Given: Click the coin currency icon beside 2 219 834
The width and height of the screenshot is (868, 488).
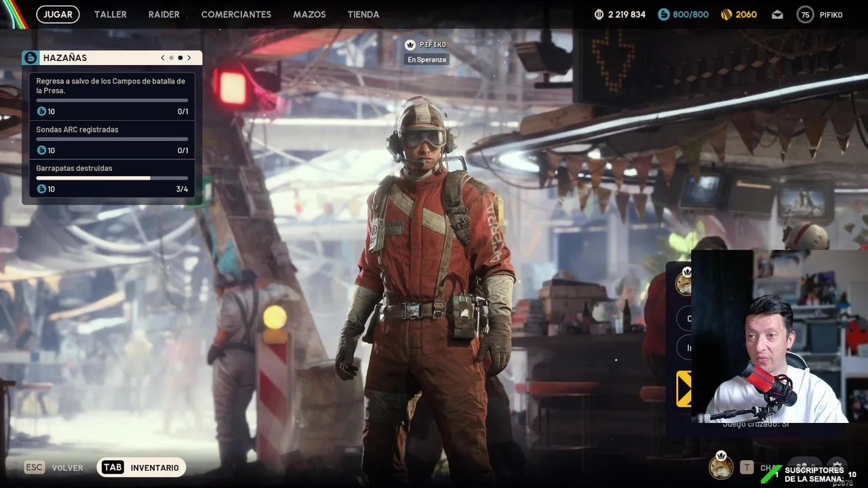Looking at the screenshot, I should pyautogui.click(x=599, y=14).
